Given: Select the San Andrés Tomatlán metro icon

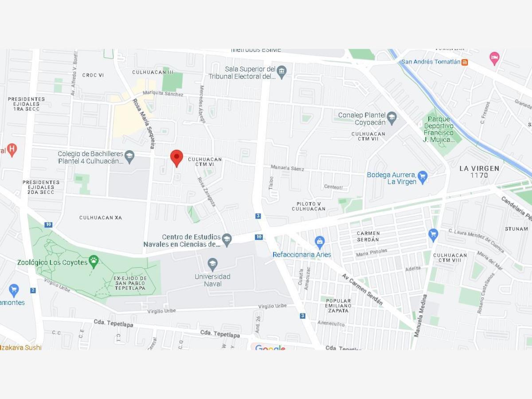Looking at the screenshot, I should [465, 62].
